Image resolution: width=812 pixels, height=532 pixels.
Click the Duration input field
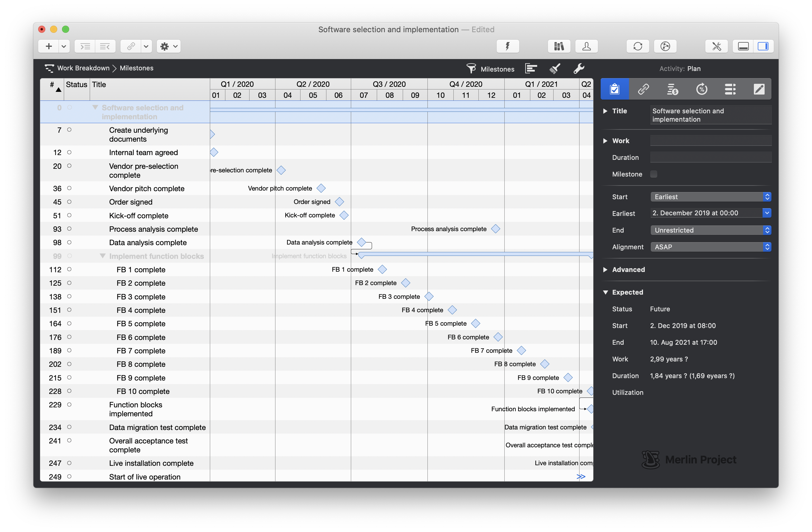click(x=711, y=157)
